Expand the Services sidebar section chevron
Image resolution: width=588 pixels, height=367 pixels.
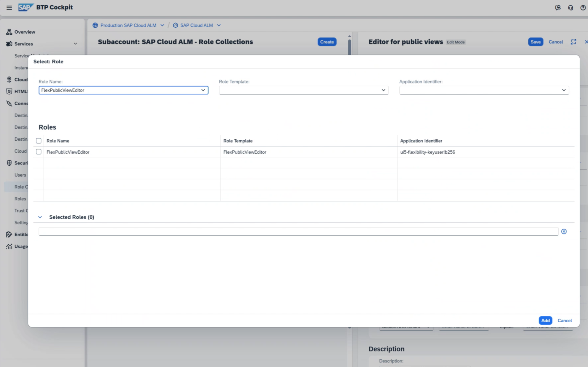(75, 44)
